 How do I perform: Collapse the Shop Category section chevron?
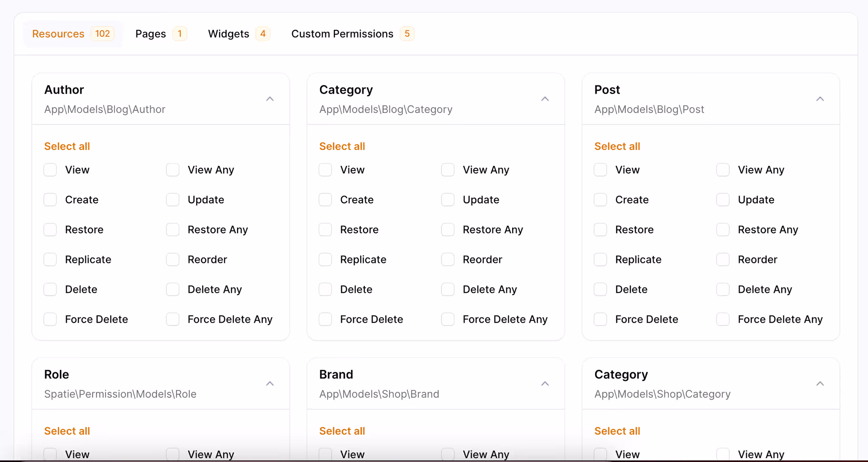[x=820, y=383]
